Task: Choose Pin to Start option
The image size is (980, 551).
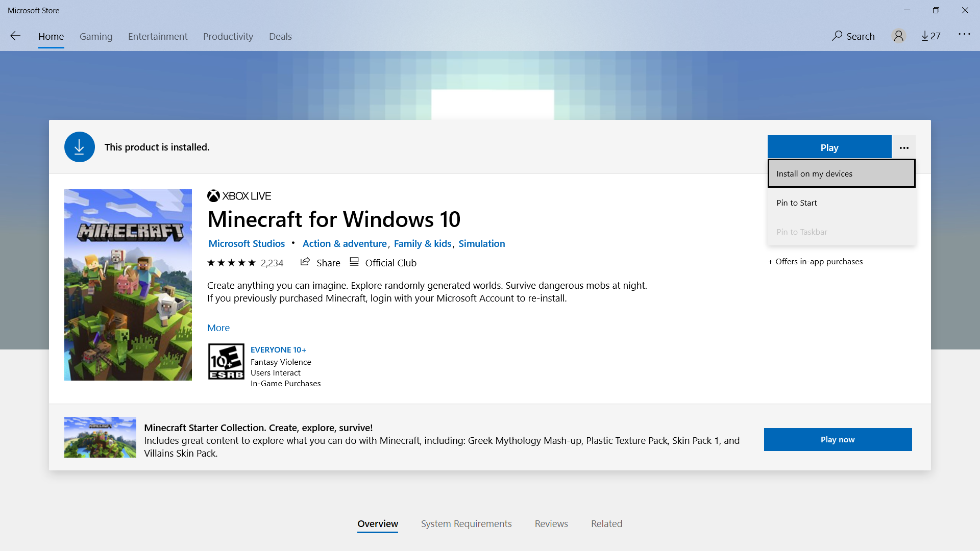Action: coord(796,203)
